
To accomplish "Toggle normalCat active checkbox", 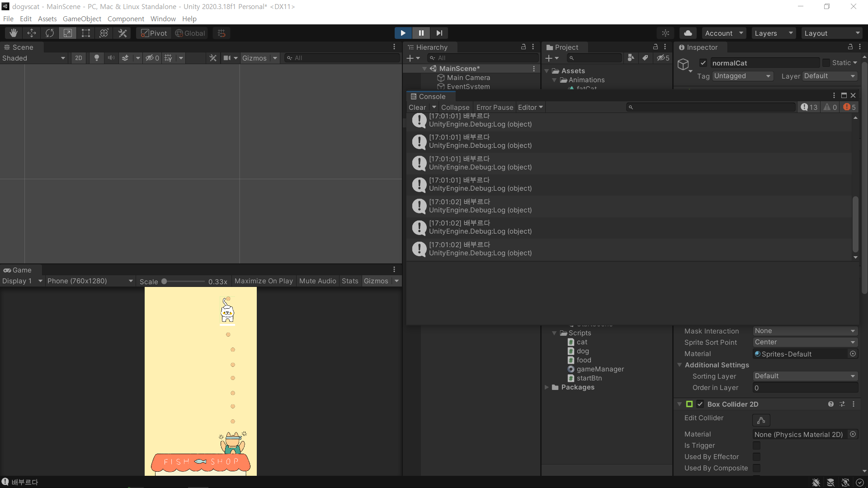I will point(703,63).
